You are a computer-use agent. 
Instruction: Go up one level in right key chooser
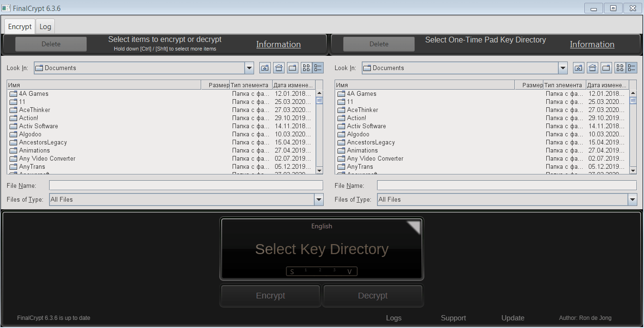coord(578,68)
